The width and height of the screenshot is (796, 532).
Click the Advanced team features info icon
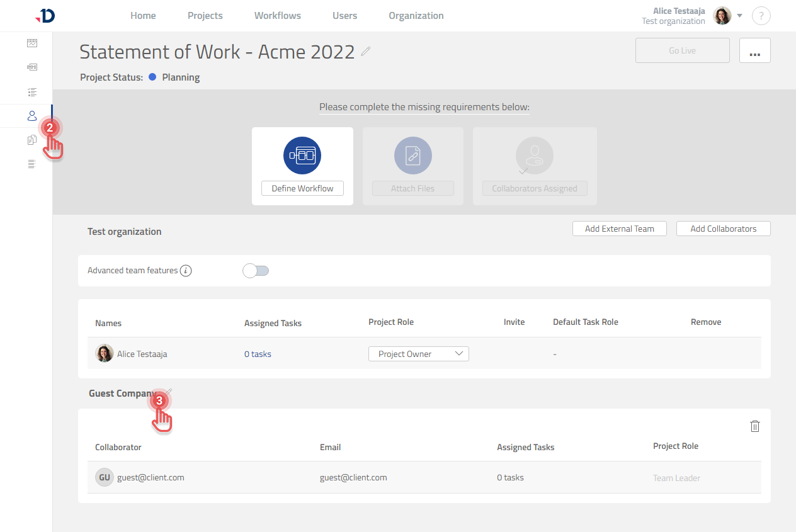pyautogui.click(x=186, y=271)
